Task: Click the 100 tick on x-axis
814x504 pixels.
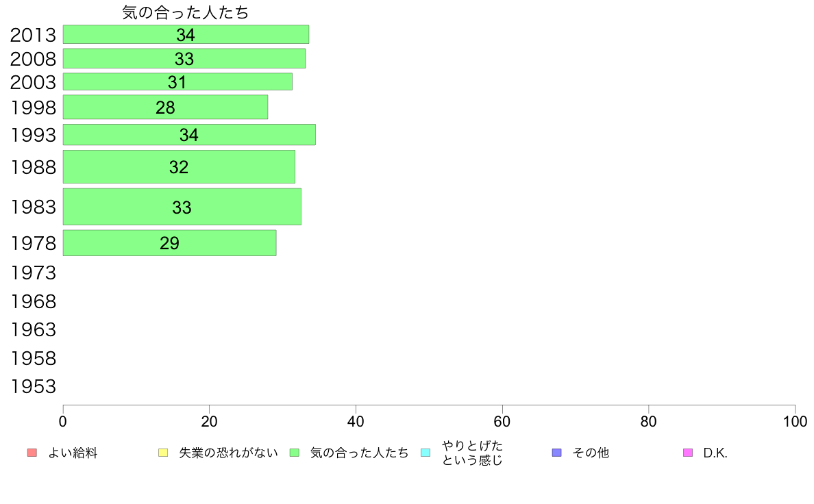Action: (795, 421)
